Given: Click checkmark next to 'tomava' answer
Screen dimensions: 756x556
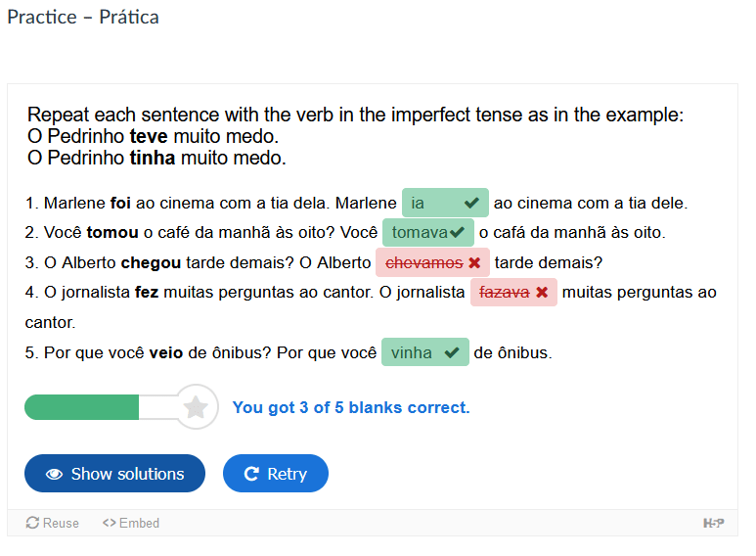Looking at the screenshot, I should point(457,232).
